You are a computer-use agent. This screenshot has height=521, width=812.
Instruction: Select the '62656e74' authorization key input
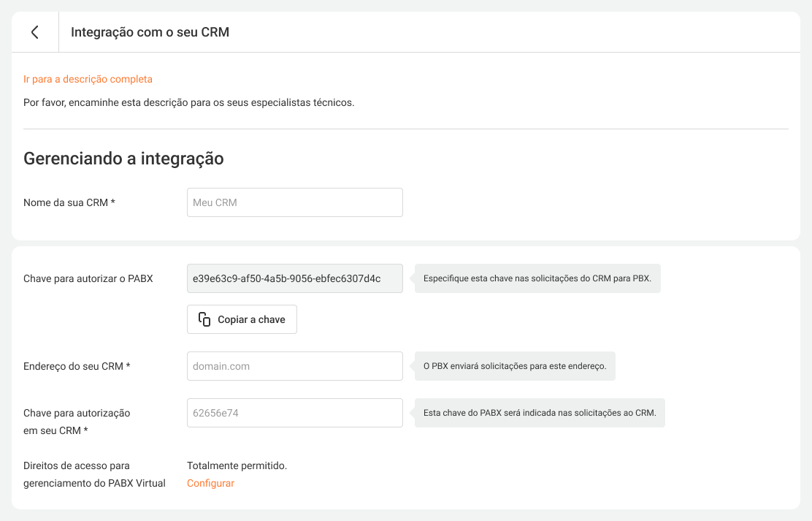[x=294, y=413]
